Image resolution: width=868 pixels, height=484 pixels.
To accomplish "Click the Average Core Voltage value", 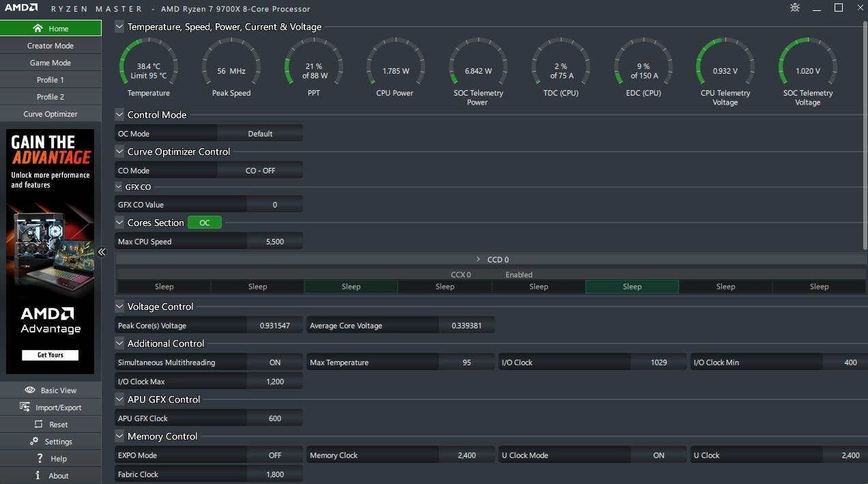I will coord(467,326).
